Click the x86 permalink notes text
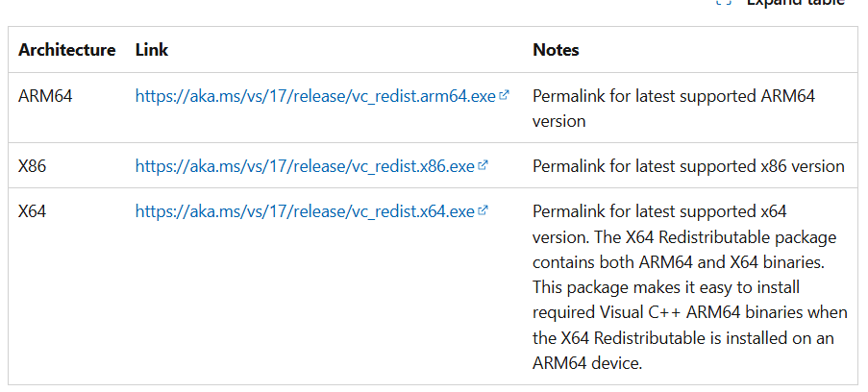The image size is (868, 392). tap(688, 166)
